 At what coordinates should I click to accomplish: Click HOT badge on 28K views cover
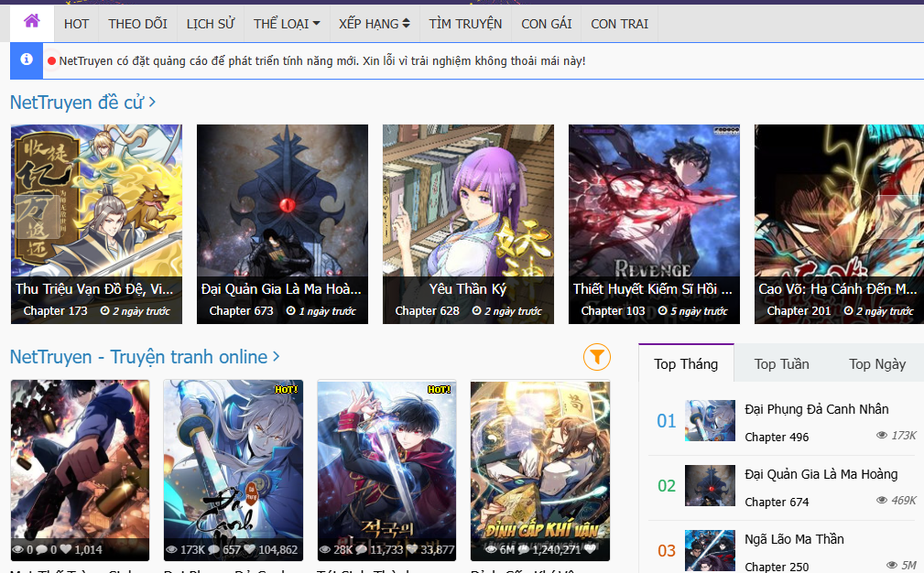(439, 389)
